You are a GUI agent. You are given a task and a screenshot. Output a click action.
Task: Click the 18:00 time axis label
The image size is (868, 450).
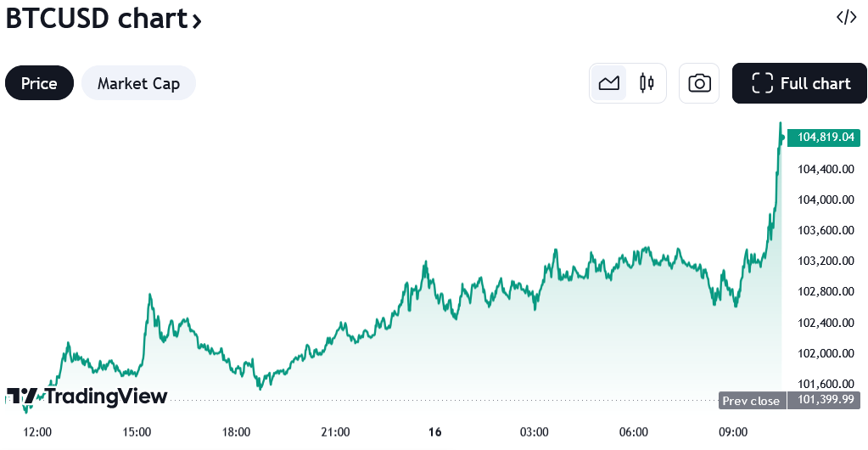[x=237, y=431]
